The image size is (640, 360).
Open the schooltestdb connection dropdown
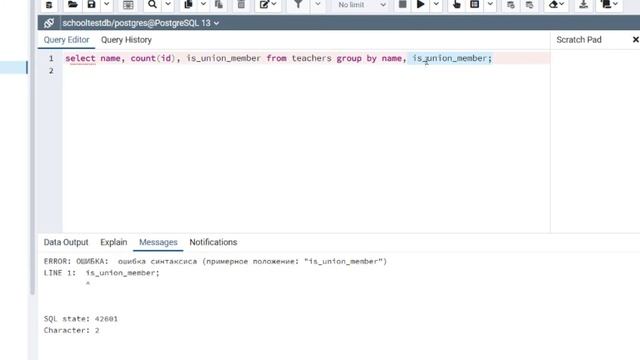click(140, 23)
